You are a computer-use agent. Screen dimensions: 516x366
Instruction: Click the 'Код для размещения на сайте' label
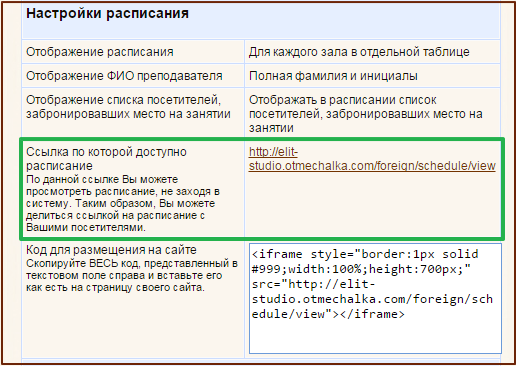point(111,250)
